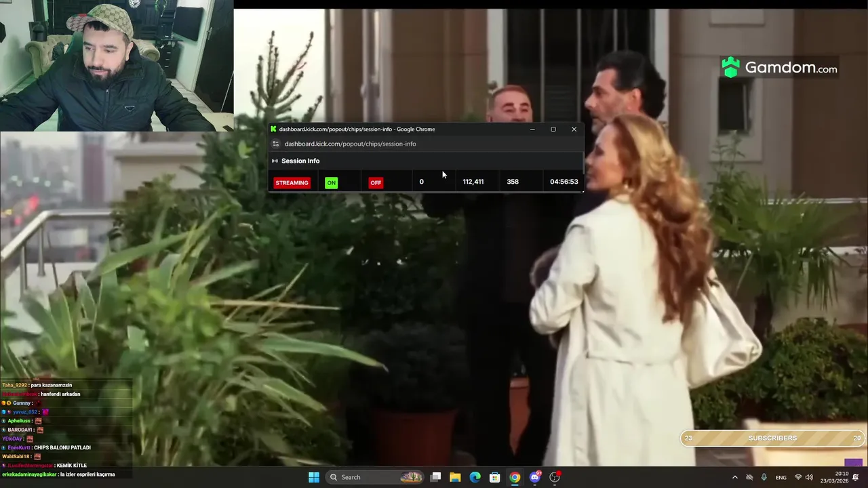
Task: Click the 04:56:53 session timer
Action: (564, 182)
